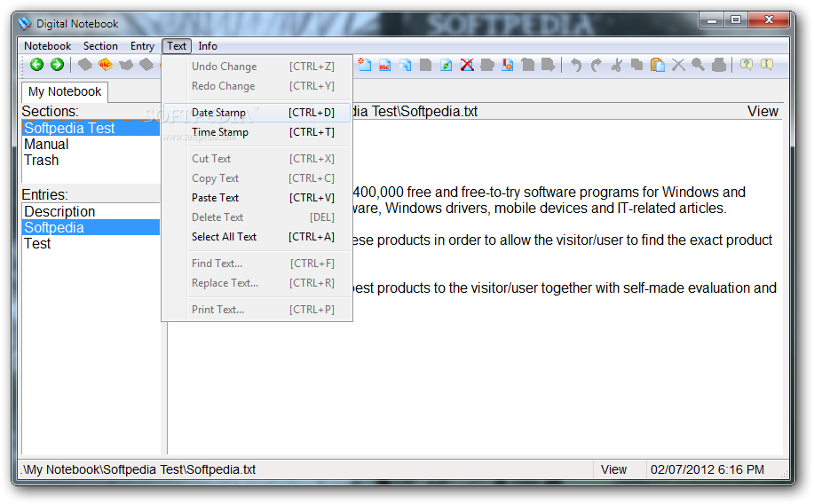Click the Softpedia.txt path header above the text
Image resolution: width=814 pixels, height=504 pixels.
coord(415,112)
